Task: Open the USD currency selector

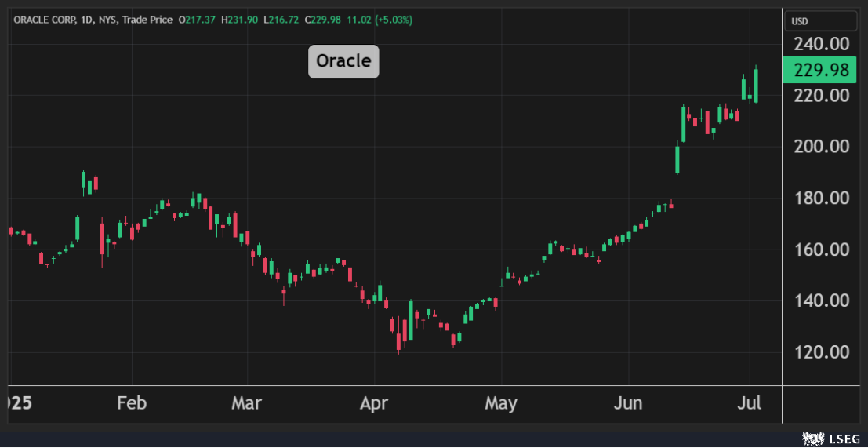Action: [800, 21]
